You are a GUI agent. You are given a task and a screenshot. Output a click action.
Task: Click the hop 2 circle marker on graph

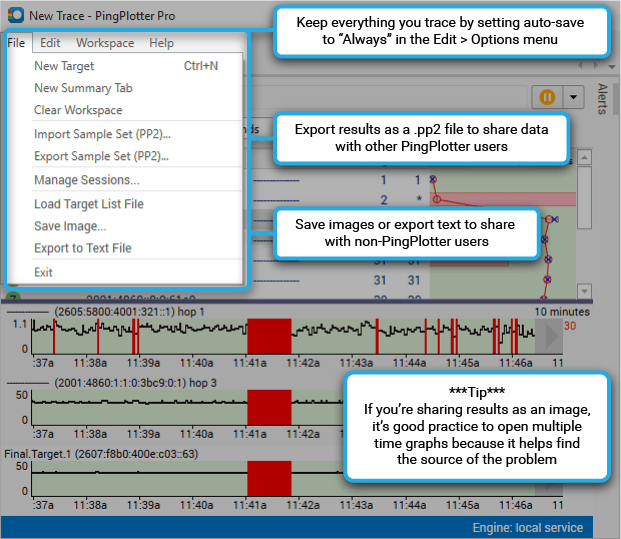(x=437, y=199)
